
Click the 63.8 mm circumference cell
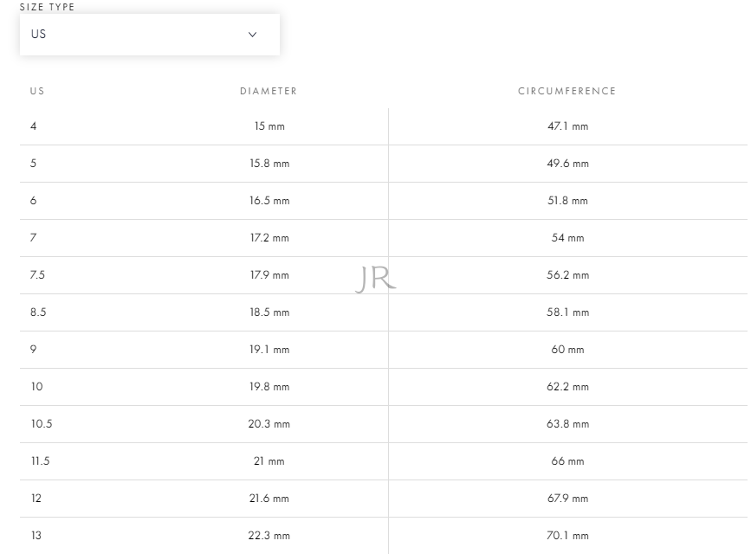point(567,424)
